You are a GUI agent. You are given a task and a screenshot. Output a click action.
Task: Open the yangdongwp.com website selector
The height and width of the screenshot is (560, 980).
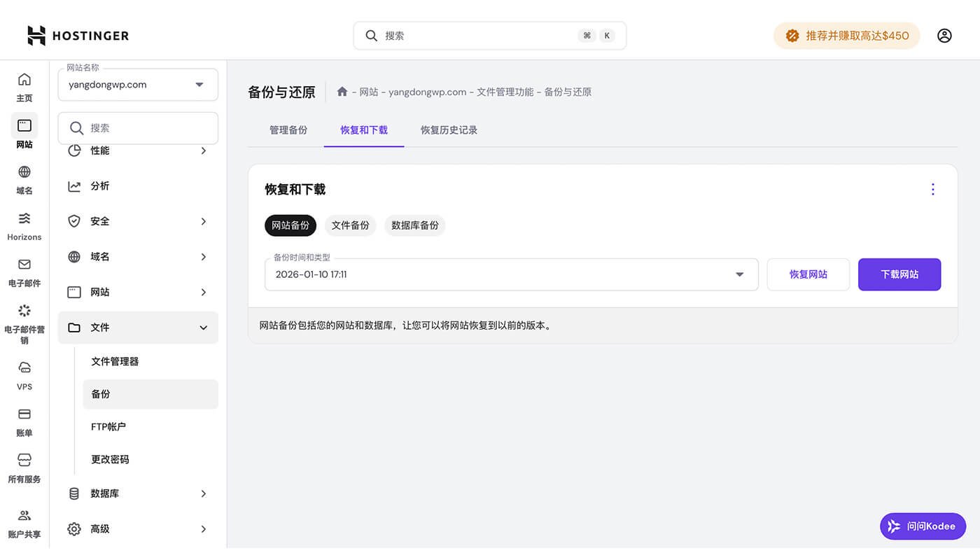(137, 83)
